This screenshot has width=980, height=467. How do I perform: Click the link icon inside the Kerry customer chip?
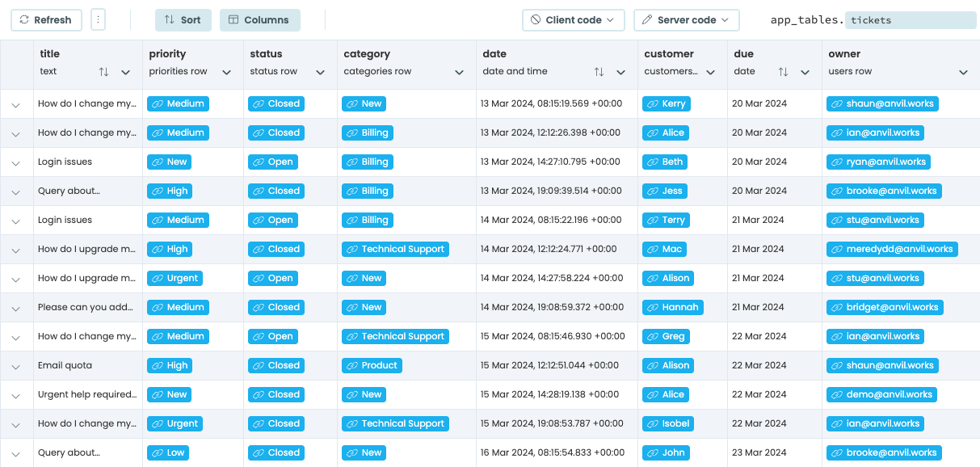coord(654,103)
